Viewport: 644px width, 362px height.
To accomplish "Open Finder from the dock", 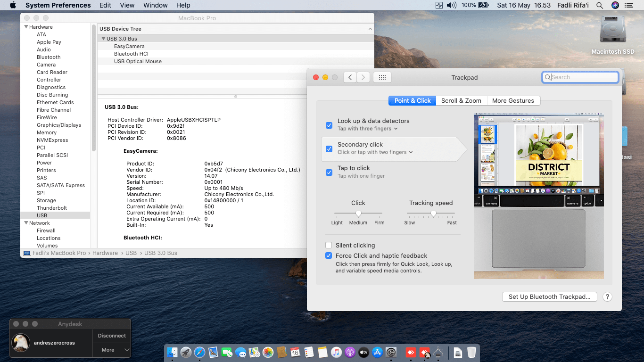I will 172,352.
